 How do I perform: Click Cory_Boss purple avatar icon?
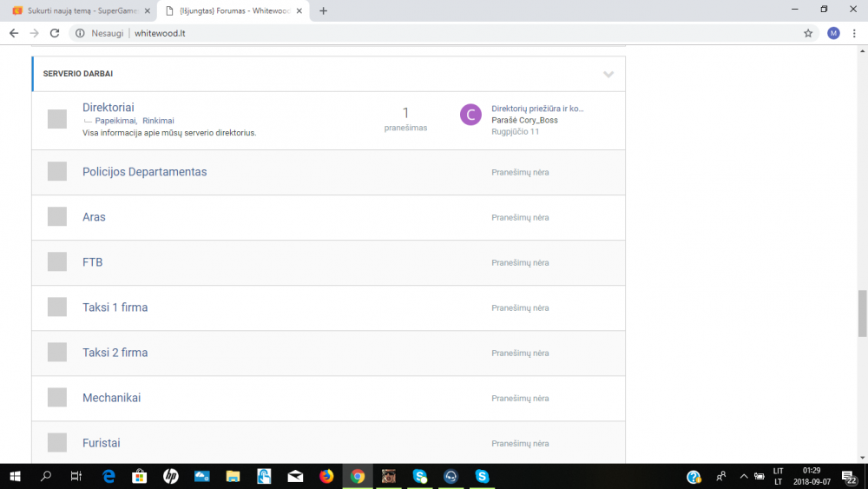(x=470, y=115)
